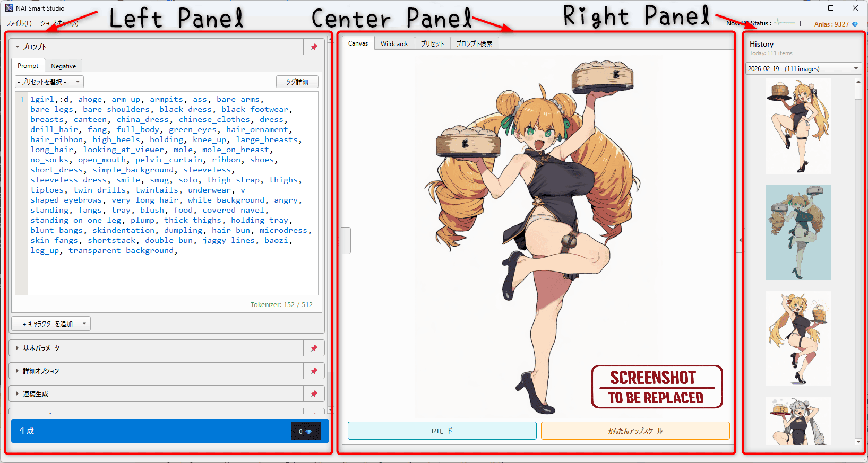Open the プリセットを選択 dropdown
The image size is (868, 463).
(x=49, y=82)
